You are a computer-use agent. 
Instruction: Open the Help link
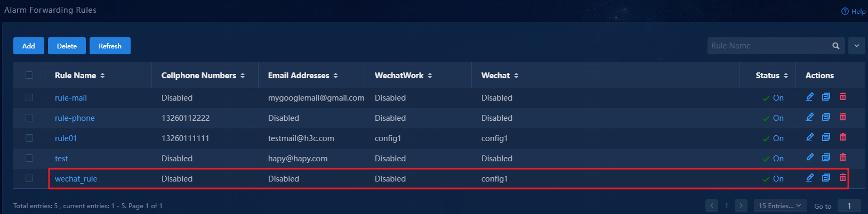pyautogui.click(x=854, y=11)
